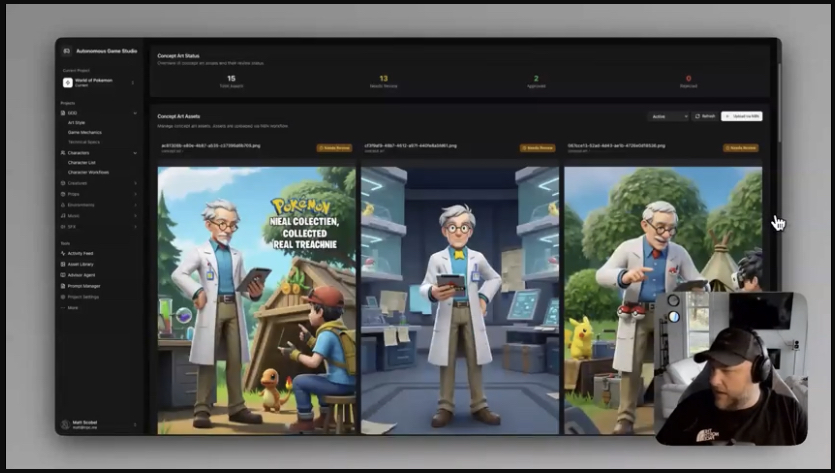Click the Upload button in Concept Art Assets
The image size is (835, 473).
click(x=741, y=117)
